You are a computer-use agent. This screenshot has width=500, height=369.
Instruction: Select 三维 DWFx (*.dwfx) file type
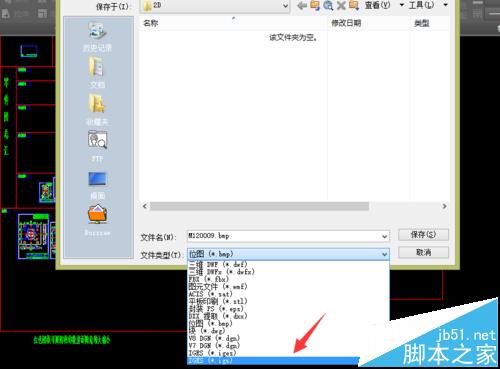coord(288,272)
